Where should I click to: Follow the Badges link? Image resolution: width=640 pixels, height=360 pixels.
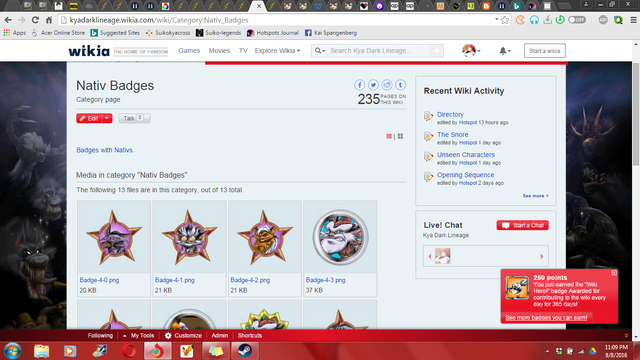87,150
